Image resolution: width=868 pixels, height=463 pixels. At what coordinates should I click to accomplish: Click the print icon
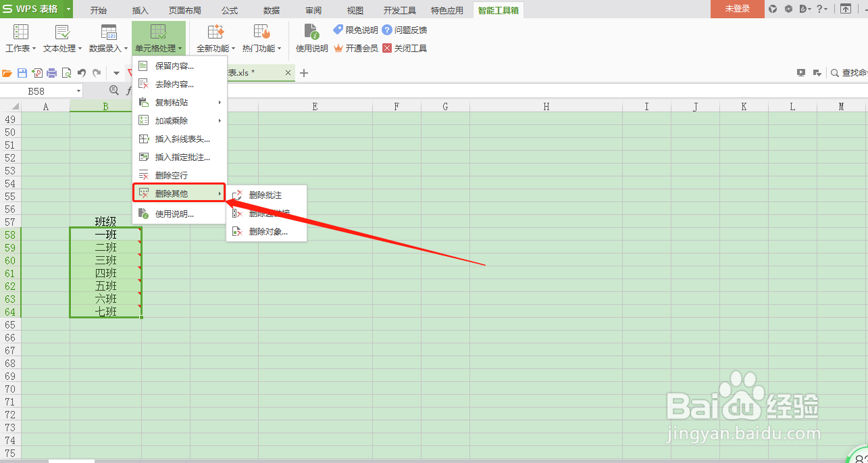[52, 73]
